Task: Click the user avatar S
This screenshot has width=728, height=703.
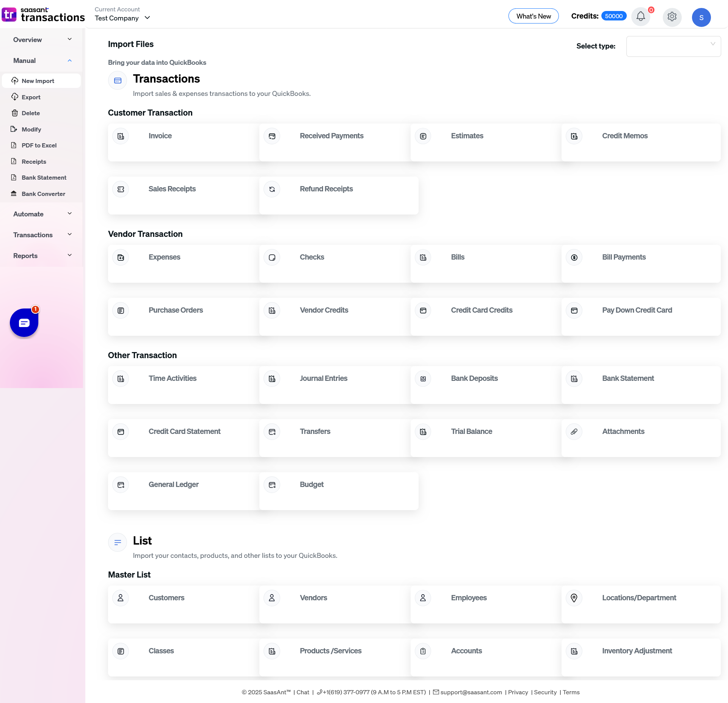Action: (701, 17)
